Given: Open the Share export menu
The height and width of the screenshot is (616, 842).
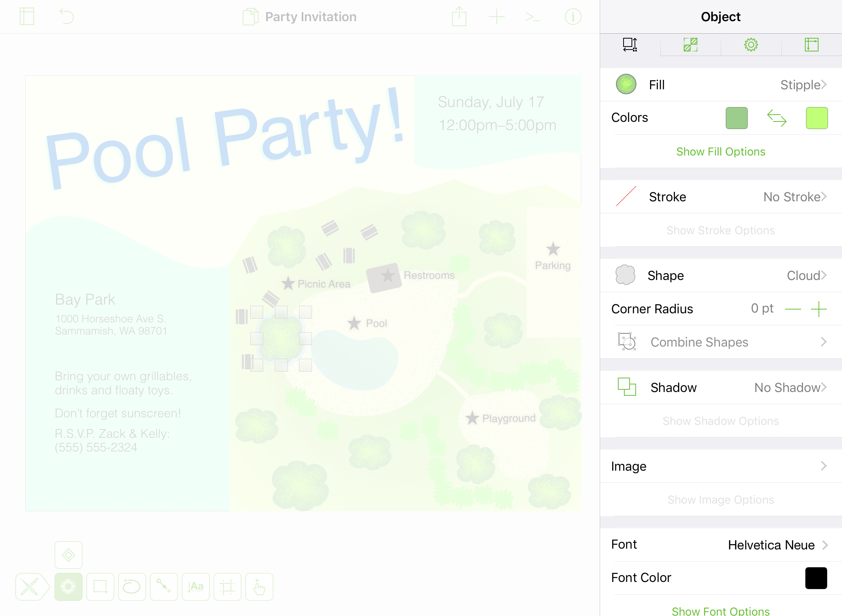Looking at the screenshot, I should (459, 17).
